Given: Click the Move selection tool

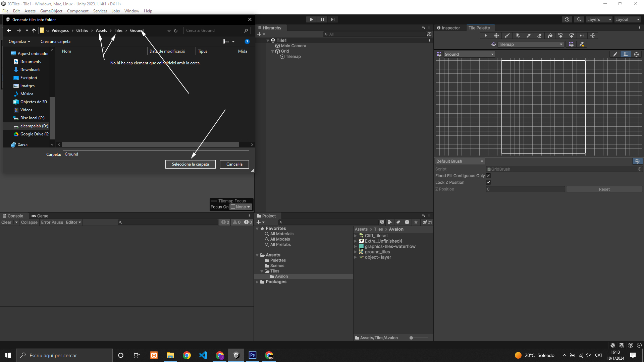Looking at the screenshot, I should coord(496,36).
